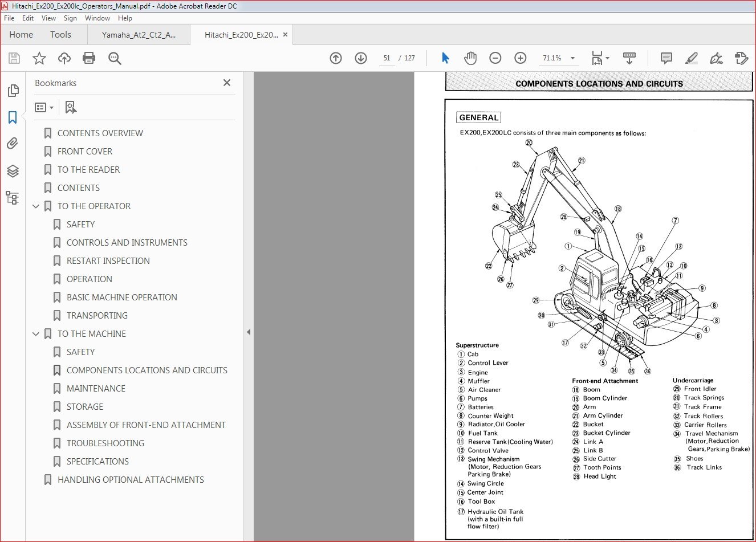Open the TRANSPORTING bookmark
This screenshot has height=542, width=756.
(x=97, y=316)
